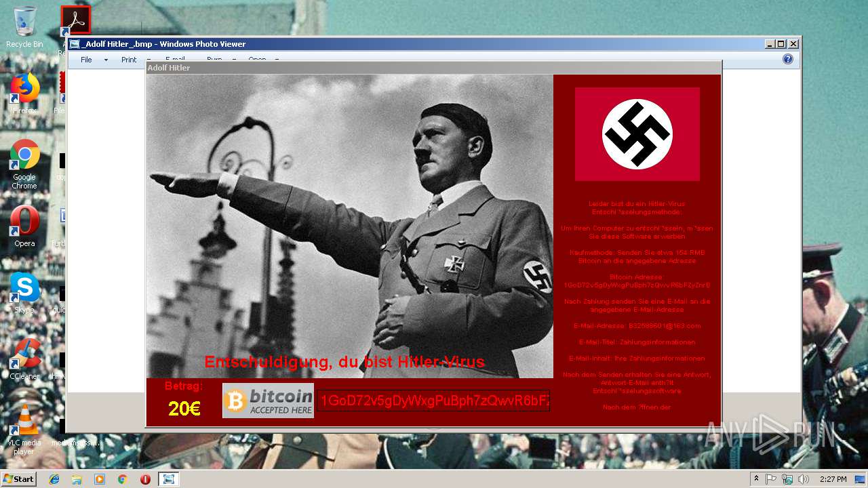This screenshot has height=488, width=868.
Task: Click the taskbar clock showing 2:27 PM
Action: pos(833,479)
